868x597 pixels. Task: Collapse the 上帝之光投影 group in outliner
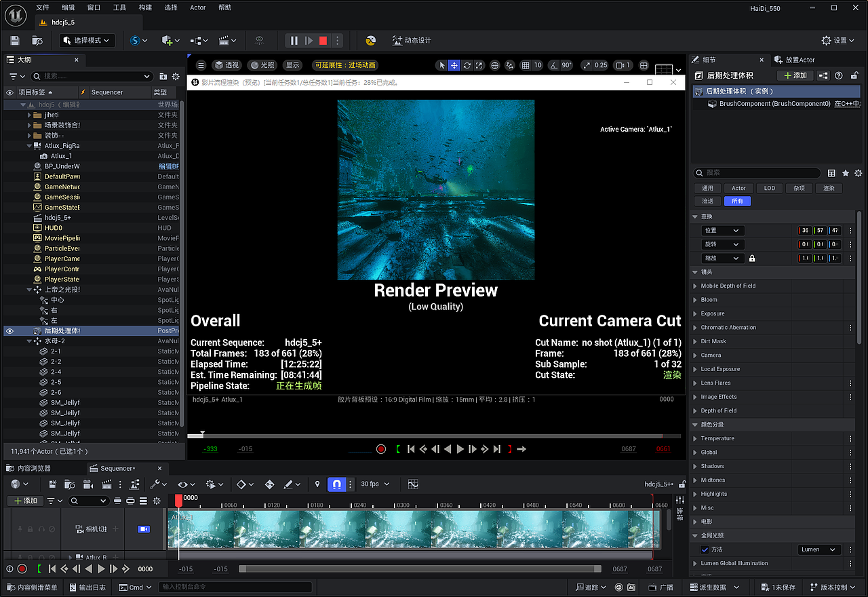30,290
